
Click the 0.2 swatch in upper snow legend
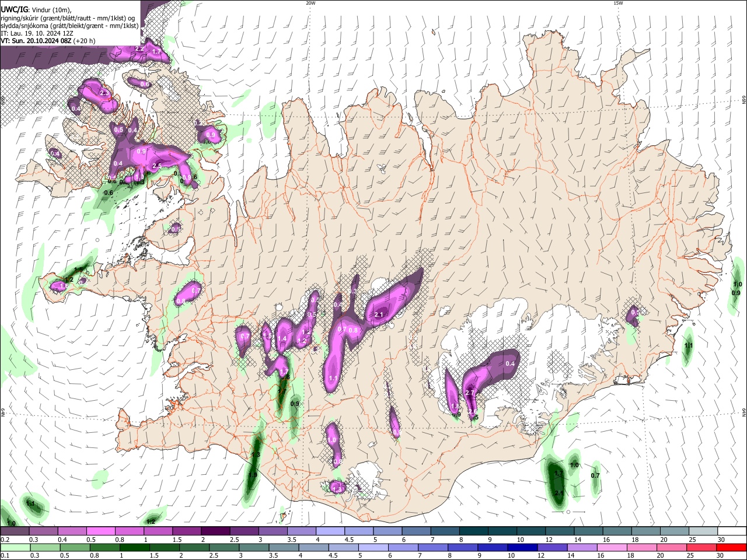point(15,531)
